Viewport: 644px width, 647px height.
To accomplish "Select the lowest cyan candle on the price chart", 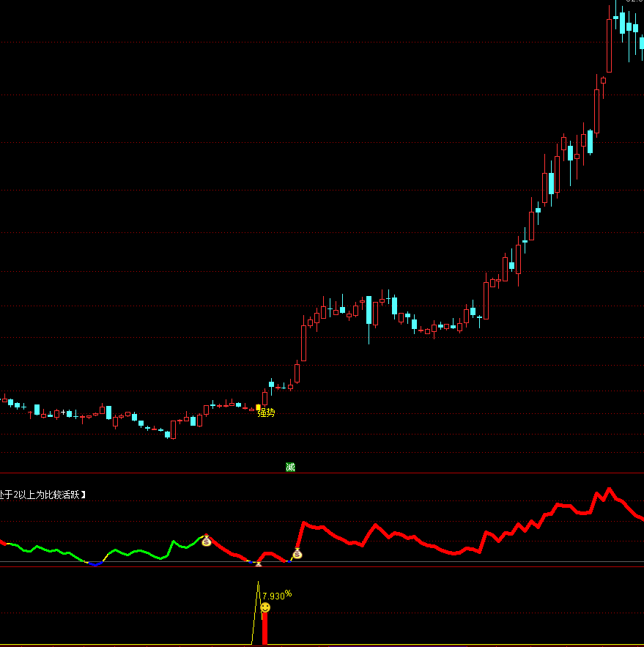I will click(167, 434).
